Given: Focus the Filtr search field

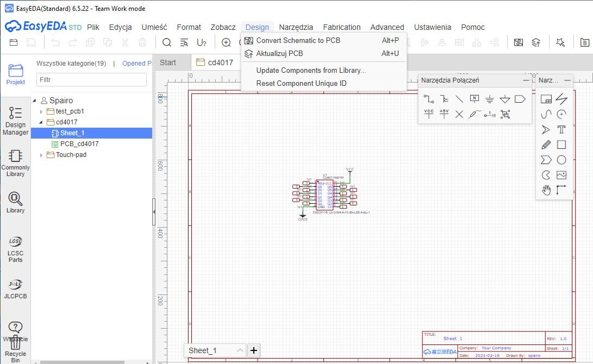Looking at the screenshot, I should (91, 80).
